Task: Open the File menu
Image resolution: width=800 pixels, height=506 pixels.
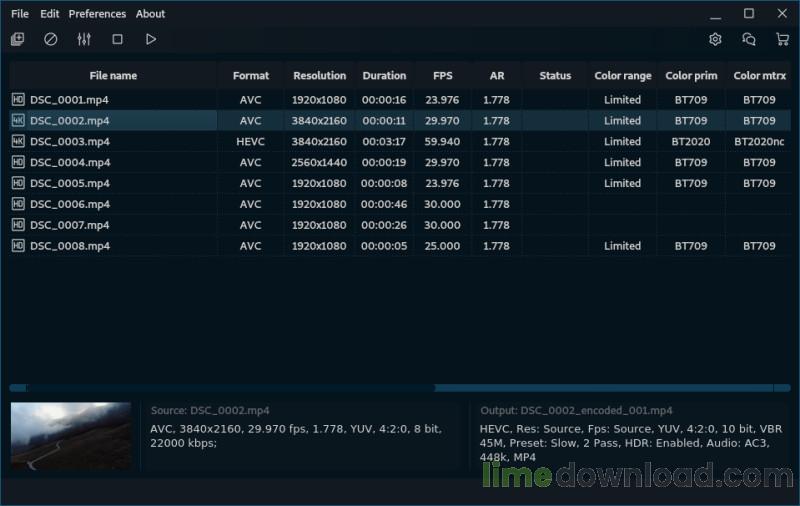Action: tap(20, 14)
